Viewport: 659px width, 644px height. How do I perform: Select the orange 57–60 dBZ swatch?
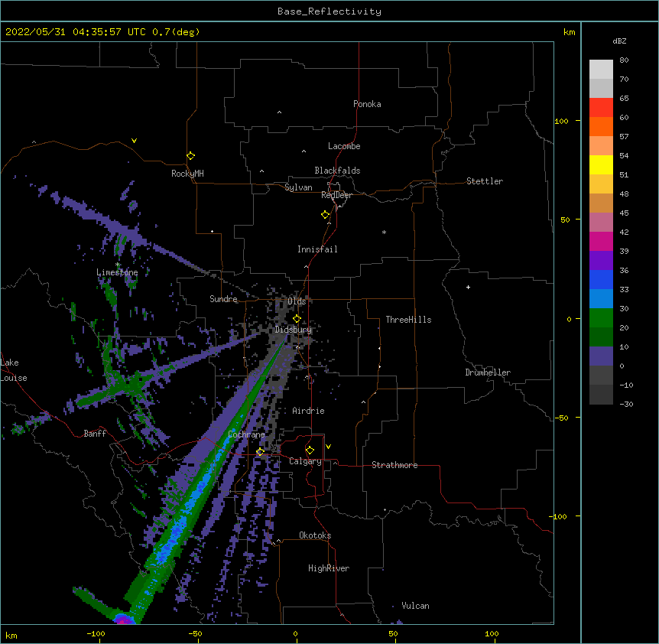tap(601, 126)
